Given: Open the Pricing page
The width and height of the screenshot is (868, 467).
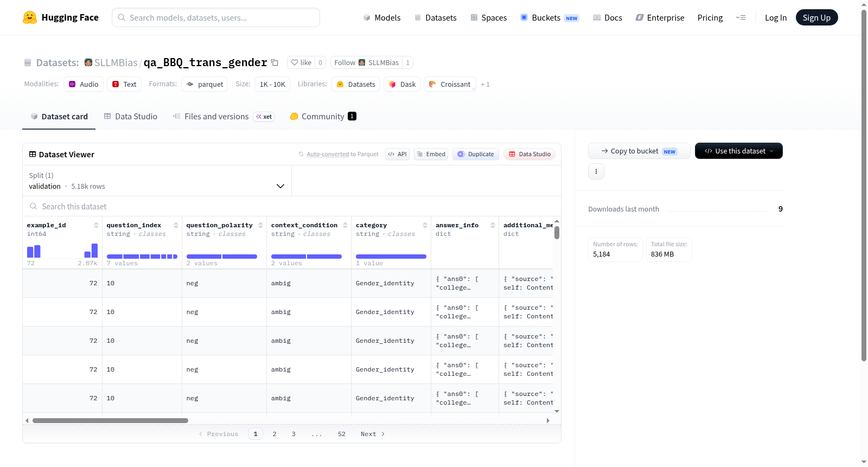Looking at the screenshot, I should (710, 17).
